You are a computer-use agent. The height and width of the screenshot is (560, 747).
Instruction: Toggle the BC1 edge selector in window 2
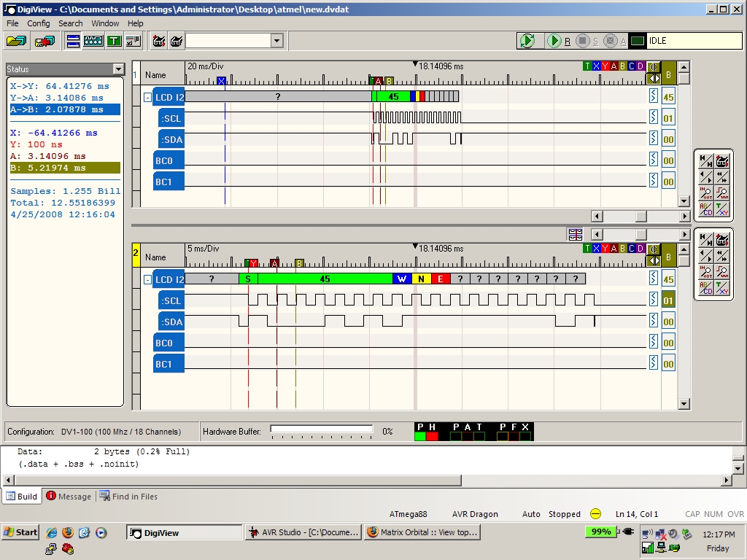click(653, 362)
